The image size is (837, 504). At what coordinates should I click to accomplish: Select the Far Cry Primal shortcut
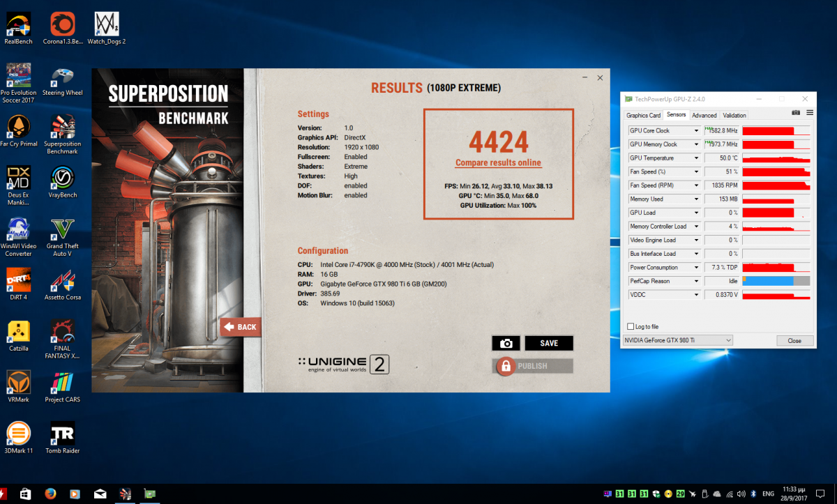18,132
